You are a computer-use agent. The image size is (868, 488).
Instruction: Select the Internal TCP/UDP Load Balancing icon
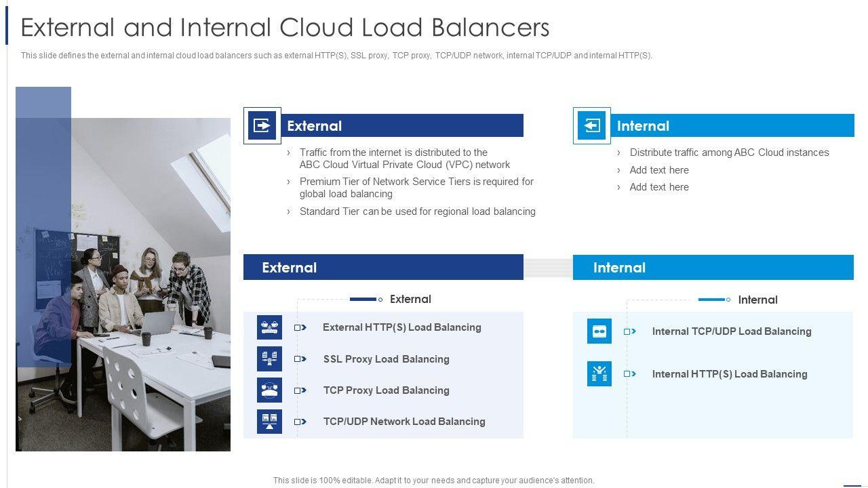pos(599,331)
